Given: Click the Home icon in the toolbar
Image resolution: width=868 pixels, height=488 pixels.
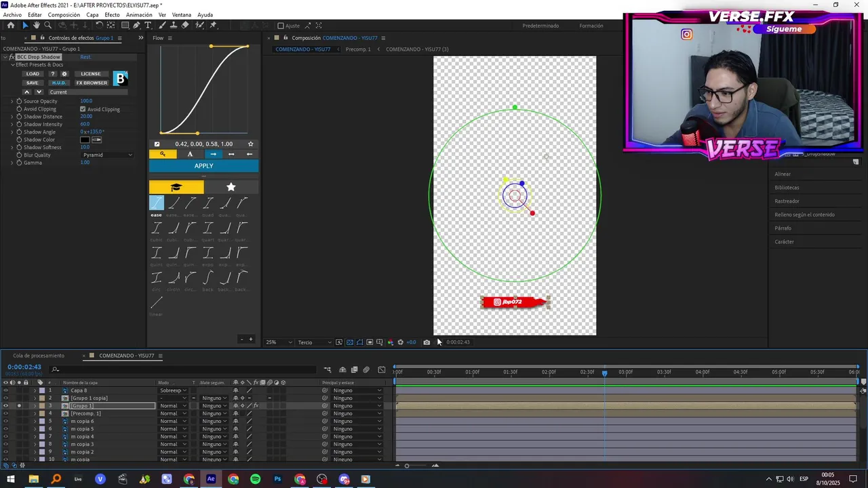Looking at the screenshot, I should click(x=10, y=25).
